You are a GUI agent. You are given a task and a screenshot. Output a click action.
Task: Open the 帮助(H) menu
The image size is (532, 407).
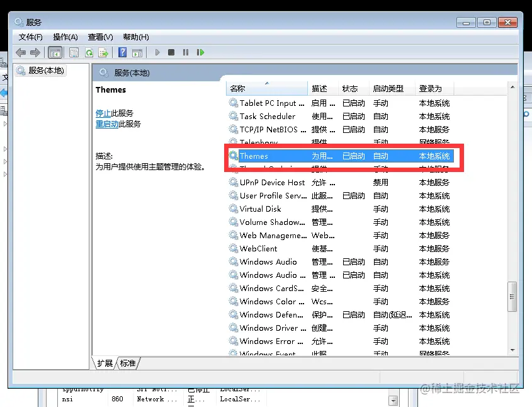136,37
